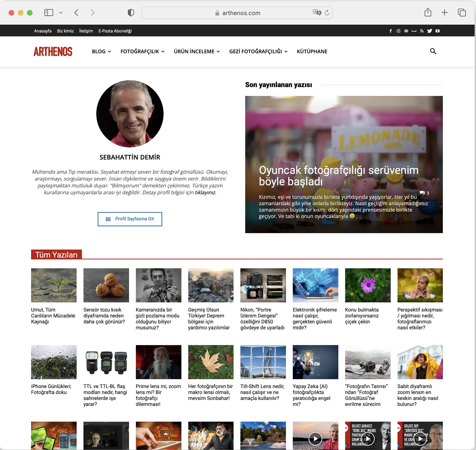Viewport: 476px width, 450px height.
Task: Open the Instagram profile icon
Action: coord(398,31)
